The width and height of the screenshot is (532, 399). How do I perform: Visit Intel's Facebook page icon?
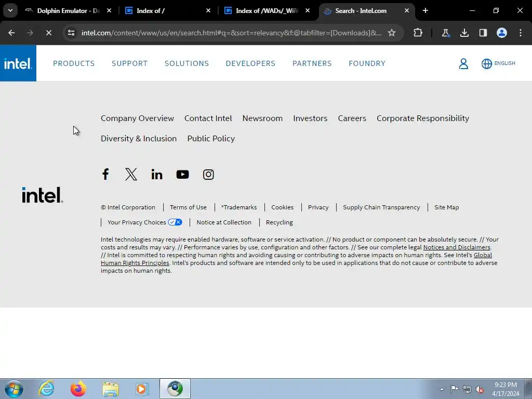point(105,175)
